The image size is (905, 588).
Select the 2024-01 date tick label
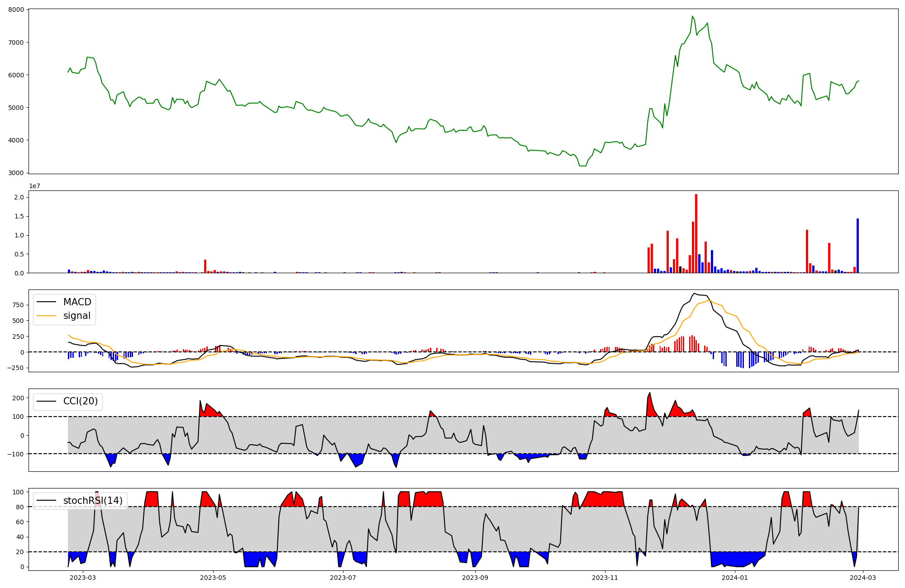click(735, 578)
